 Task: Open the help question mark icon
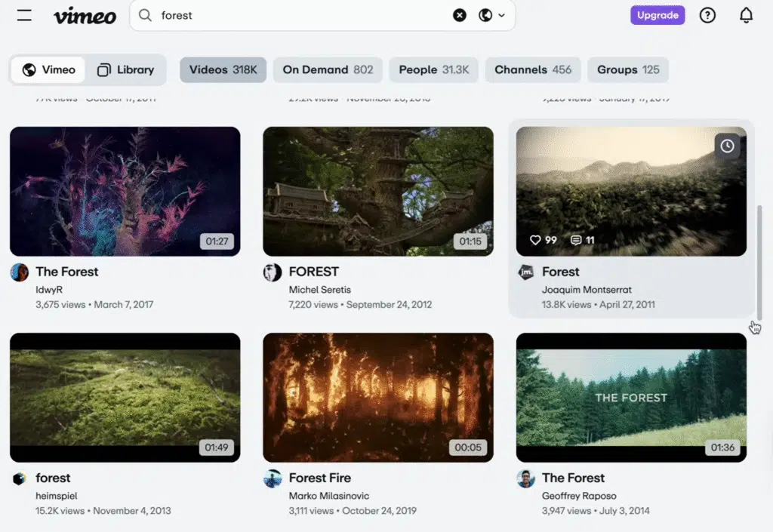click(x=707, y=14)
